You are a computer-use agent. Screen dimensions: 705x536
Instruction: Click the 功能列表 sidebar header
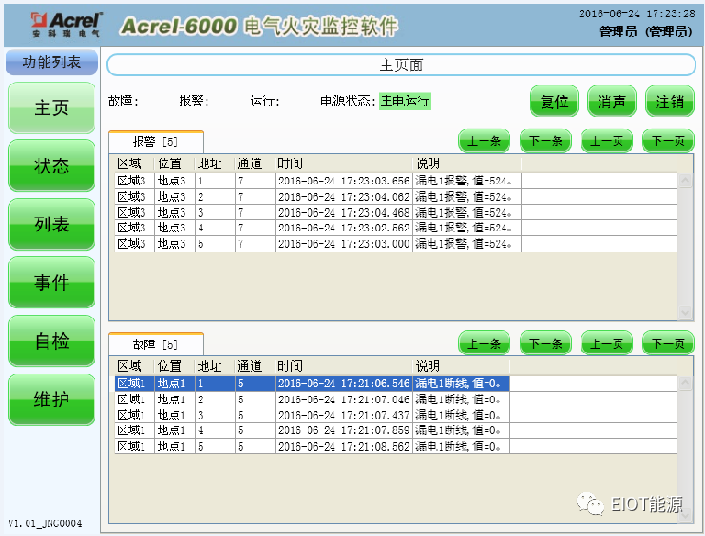[x=52, y=62]
